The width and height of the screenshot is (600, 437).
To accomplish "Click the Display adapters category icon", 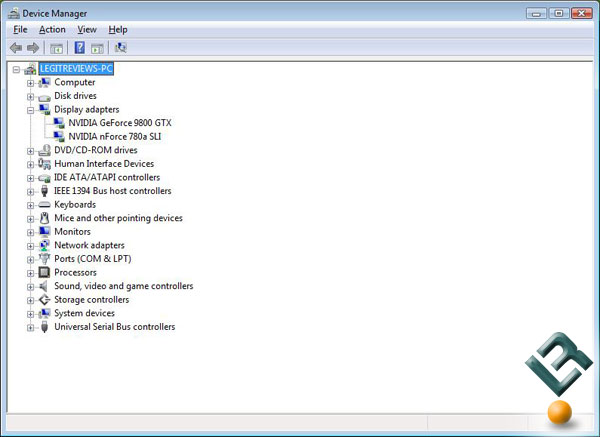I will click(x=44, y=109).
